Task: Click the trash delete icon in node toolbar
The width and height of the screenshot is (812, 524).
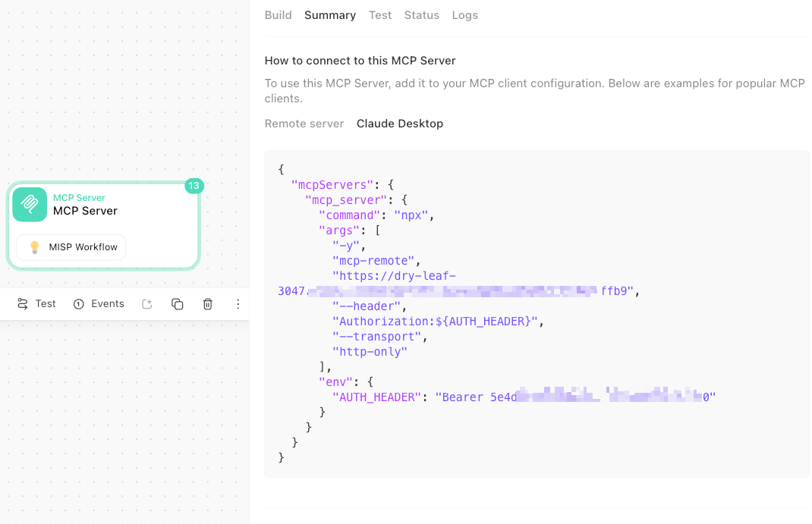Action: click(x=208, y=304)
